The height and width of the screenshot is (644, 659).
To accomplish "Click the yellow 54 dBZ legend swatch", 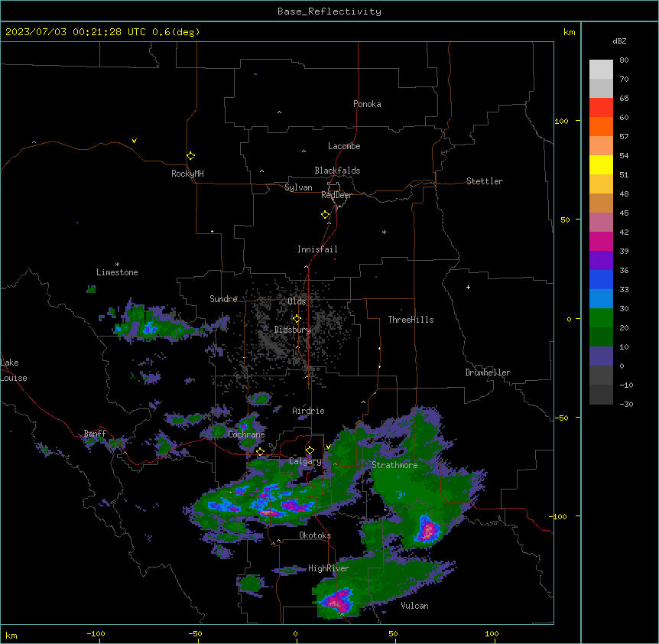I will 601,164.
